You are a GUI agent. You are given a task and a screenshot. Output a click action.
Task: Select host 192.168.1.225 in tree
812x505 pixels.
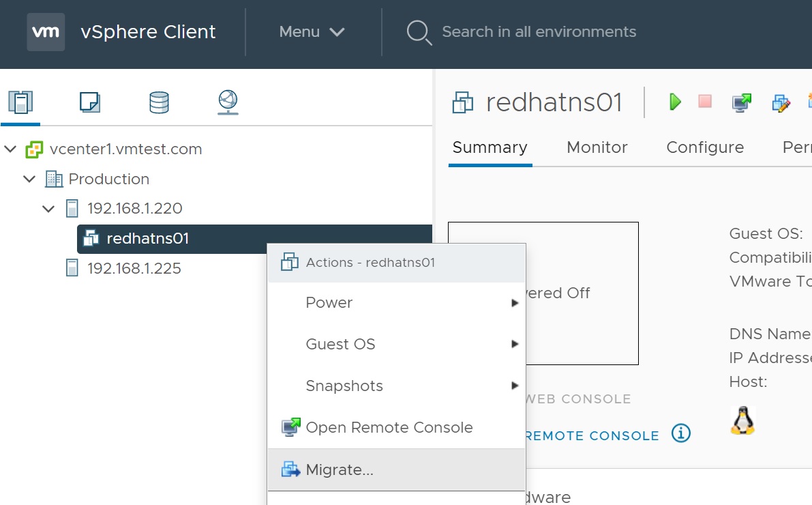(134, 268)
